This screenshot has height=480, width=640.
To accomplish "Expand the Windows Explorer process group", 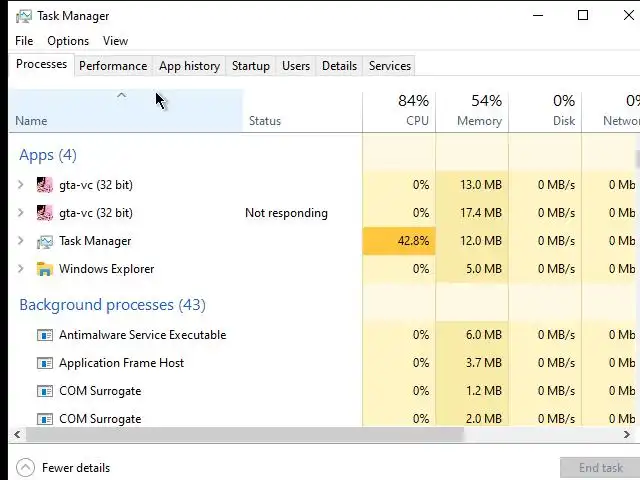I will tap(21, 269).
